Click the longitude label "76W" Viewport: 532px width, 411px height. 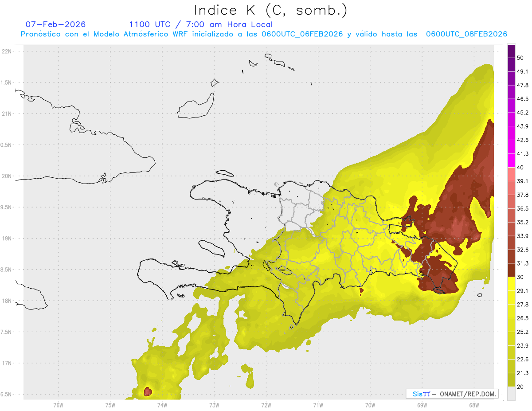pos(58,405)
